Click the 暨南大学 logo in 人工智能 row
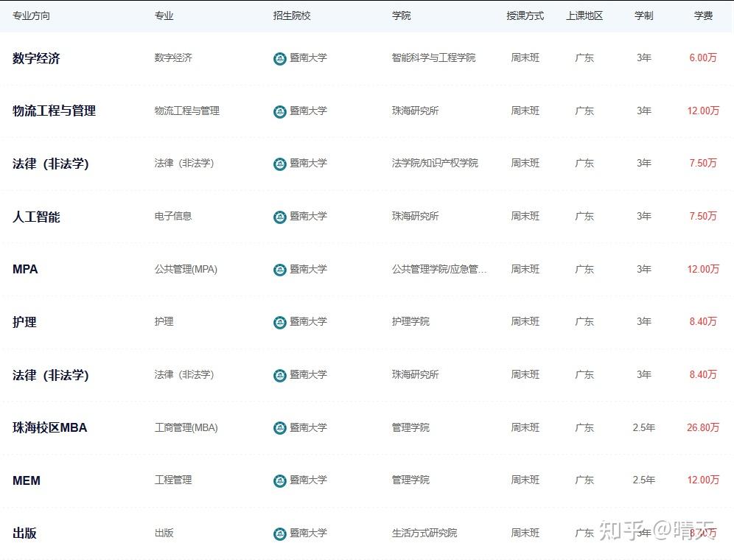This screenshot has height=560, width=734. click(x=279, y=217)
